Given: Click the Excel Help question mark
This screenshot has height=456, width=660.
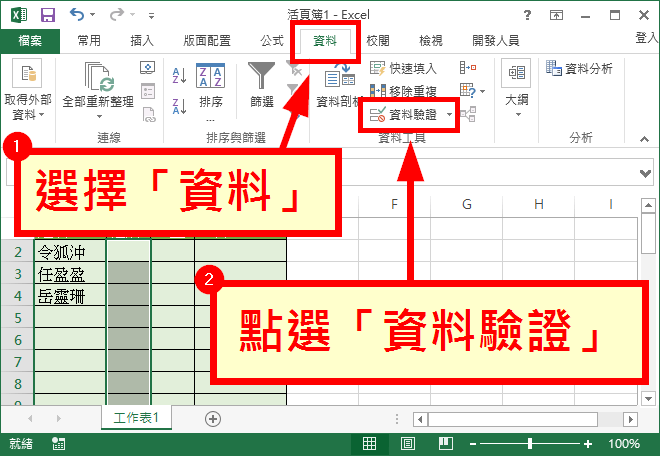Looking at the screenshot, I should pyautogui.click(x=527, y=15).
